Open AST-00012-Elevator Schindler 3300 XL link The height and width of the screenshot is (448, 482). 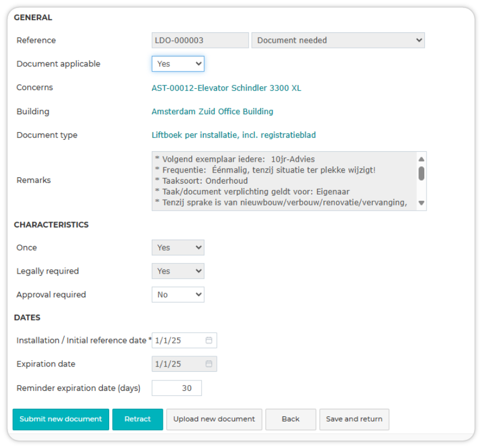[226, 88]
